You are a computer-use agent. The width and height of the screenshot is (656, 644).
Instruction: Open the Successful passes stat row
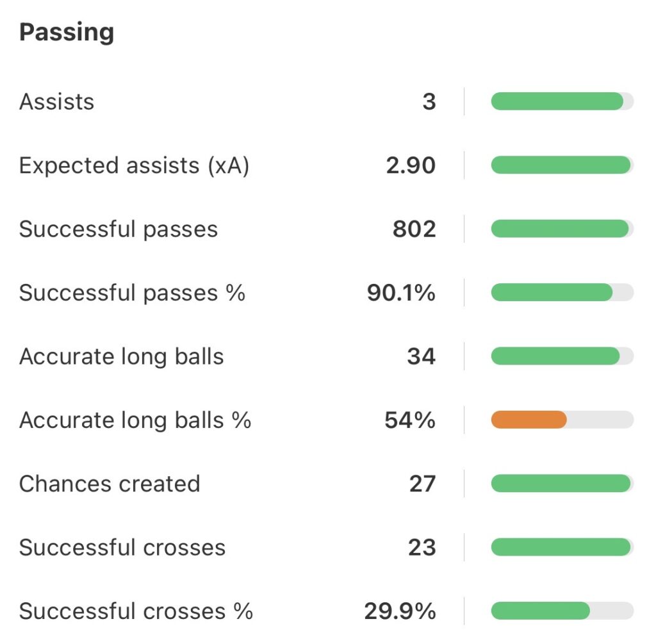[x=119, y=229]
